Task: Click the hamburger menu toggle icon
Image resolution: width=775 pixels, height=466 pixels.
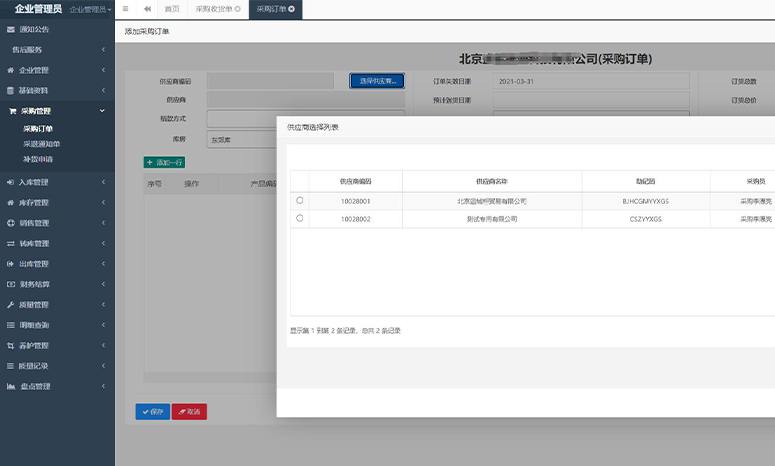Action: click(125, 9)
